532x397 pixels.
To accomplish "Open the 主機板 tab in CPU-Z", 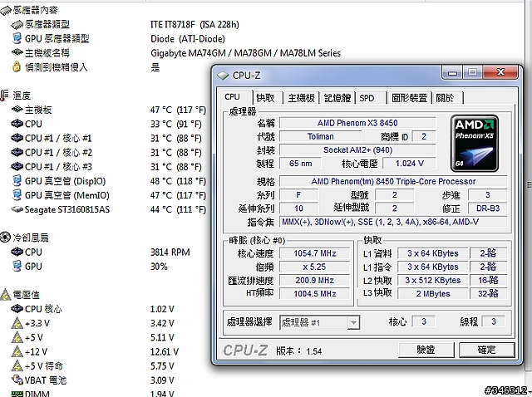I will pos(301,98).
